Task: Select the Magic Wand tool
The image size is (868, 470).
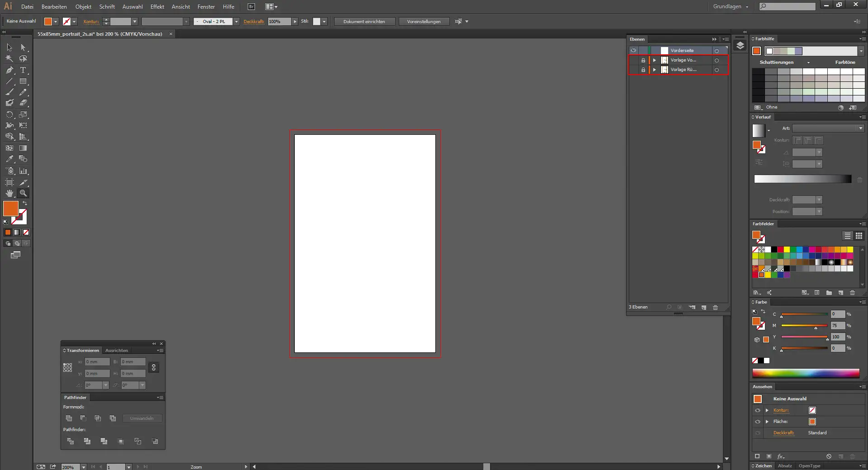Action: 9,59
